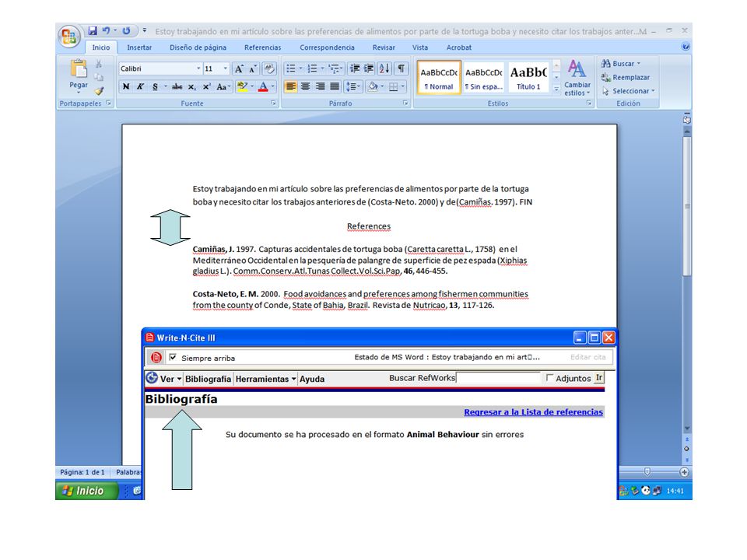Apply subscript formatting
The image size is (747, 560).
[x=191, y=86]
